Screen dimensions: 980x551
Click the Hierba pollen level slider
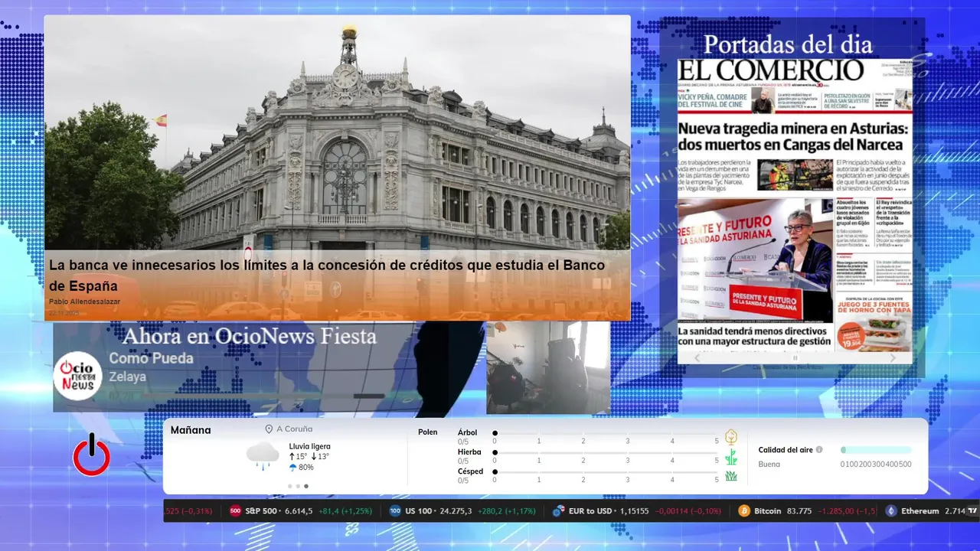tap(606, 453)
